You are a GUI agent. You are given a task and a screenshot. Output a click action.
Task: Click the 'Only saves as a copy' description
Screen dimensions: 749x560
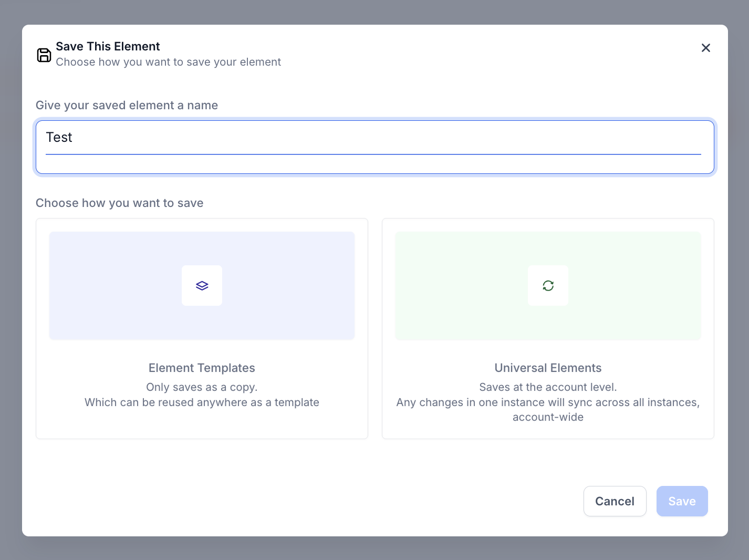(x=202, y=387)
